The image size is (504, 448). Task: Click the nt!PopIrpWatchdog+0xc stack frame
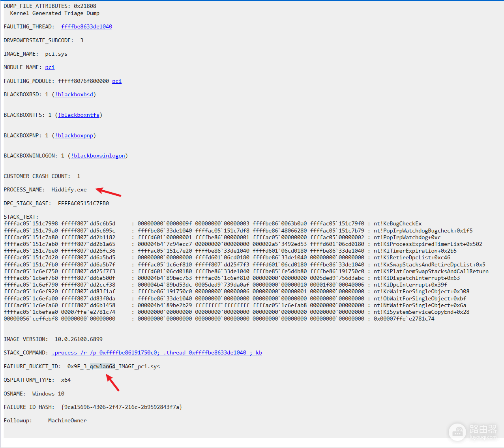[407, 237]
